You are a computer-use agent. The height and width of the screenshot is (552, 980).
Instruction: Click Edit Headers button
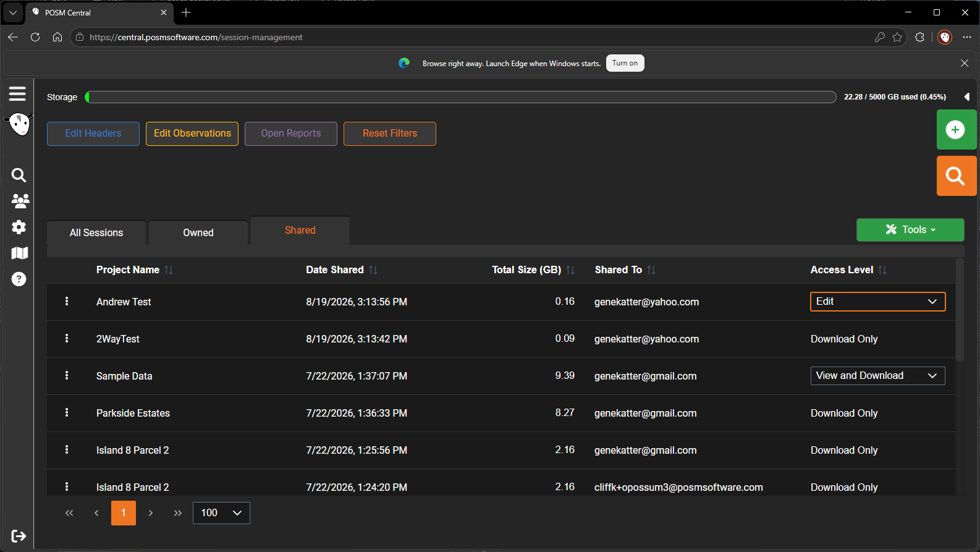[93, 134]
